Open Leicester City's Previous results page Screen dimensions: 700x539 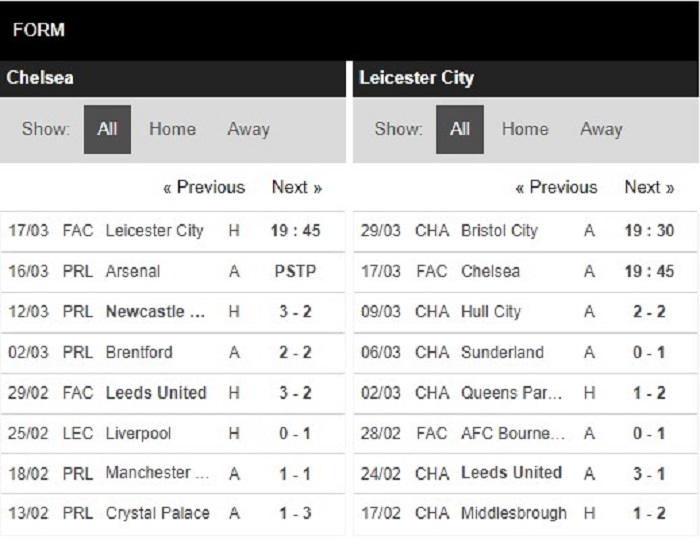click(556, 187)
